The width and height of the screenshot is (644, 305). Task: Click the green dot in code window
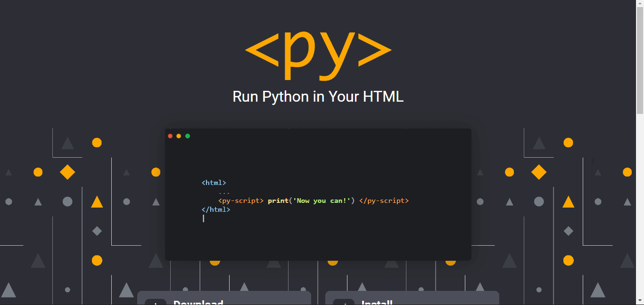[x=188, y=136]
